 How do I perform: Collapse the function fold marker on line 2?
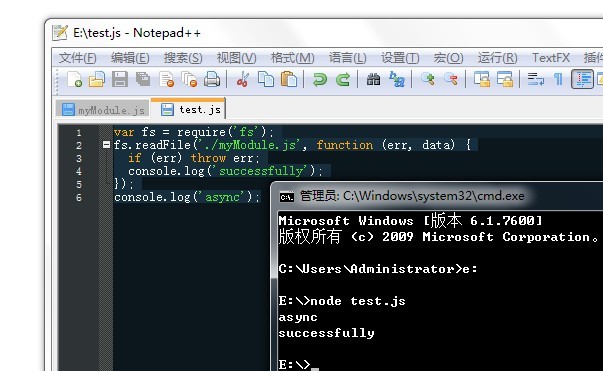(x=107, y=145)
